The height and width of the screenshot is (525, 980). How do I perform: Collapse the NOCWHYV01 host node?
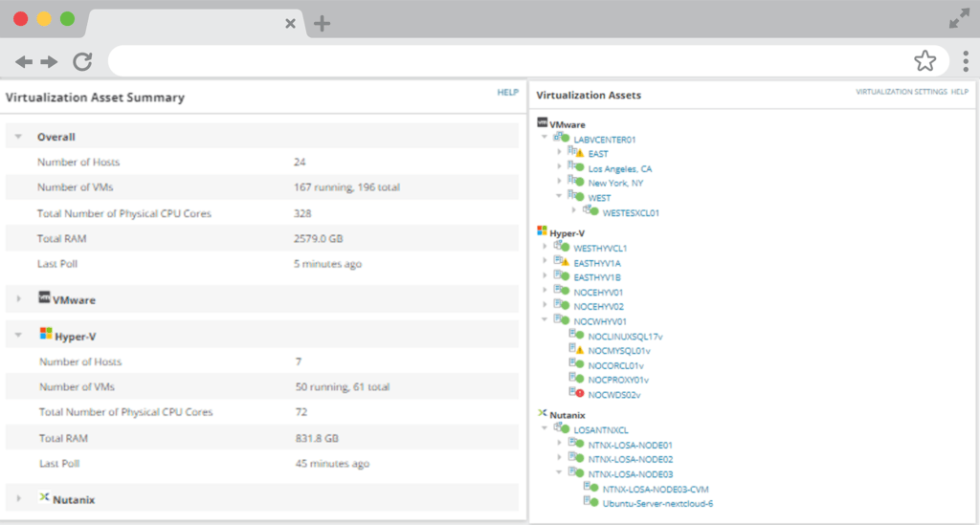tap(545, 320)
